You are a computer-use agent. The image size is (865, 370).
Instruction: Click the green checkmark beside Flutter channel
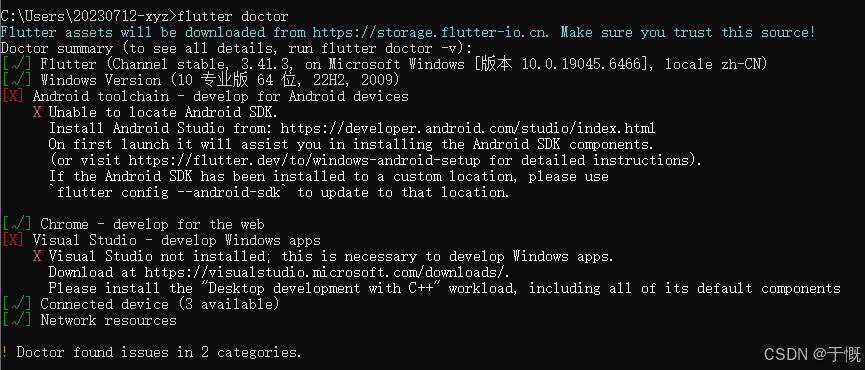(16, 65)
